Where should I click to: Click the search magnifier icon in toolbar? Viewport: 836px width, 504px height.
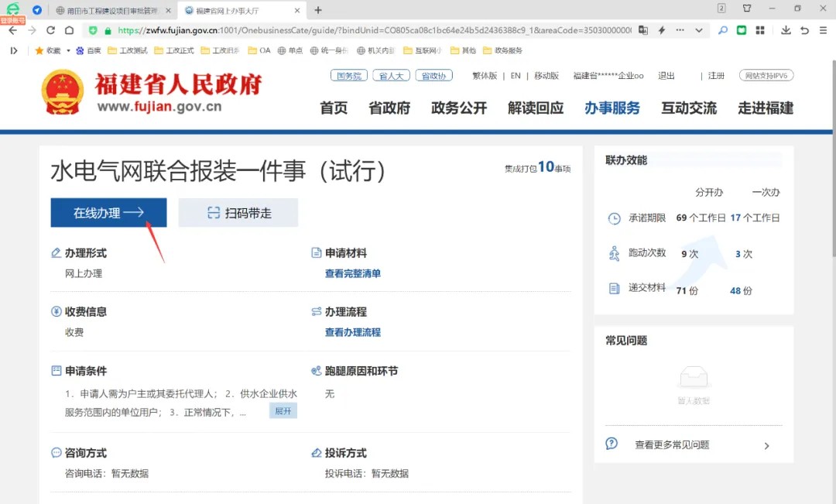click(722, 30)
